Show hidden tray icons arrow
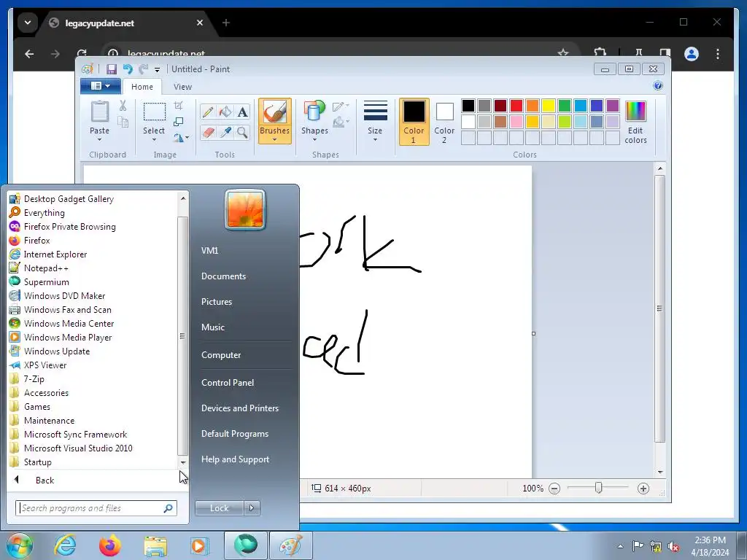Screen dimensions: 747x560 (620, 546)
